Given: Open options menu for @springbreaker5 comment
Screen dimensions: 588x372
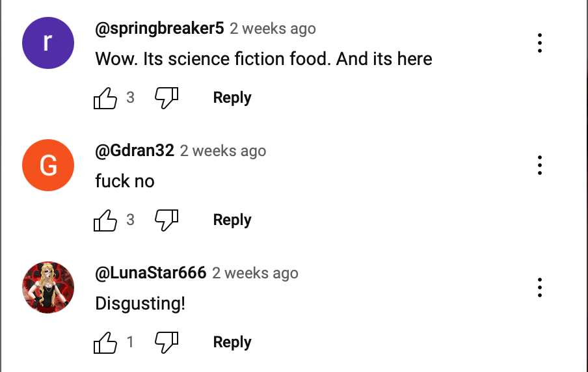Looking at the screenshot, I should 540,43.
